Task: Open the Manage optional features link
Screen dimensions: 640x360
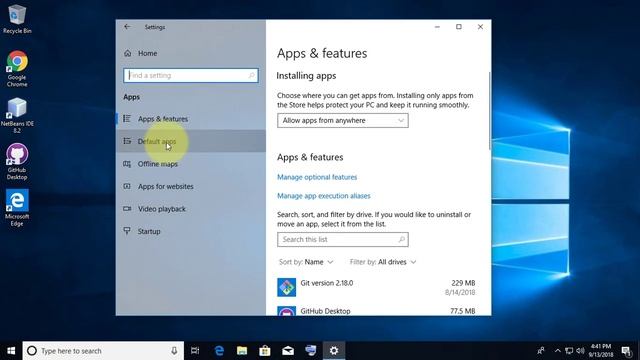Action: click(317, 177)
